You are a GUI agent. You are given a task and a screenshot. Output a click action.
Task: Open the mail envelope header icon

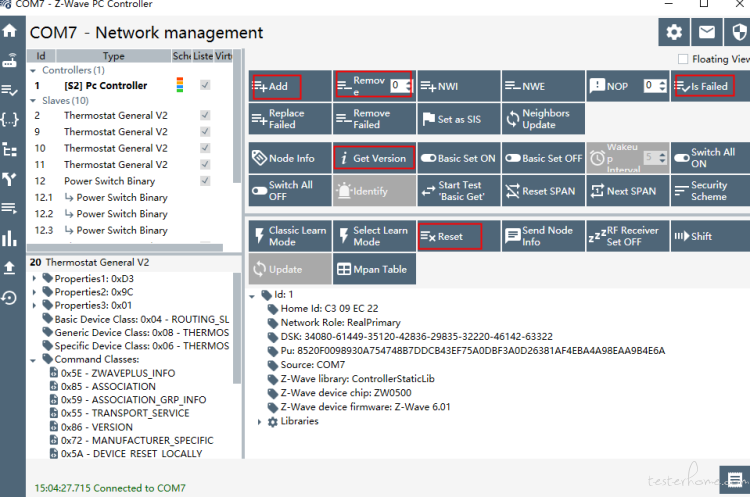click(706, 32)
